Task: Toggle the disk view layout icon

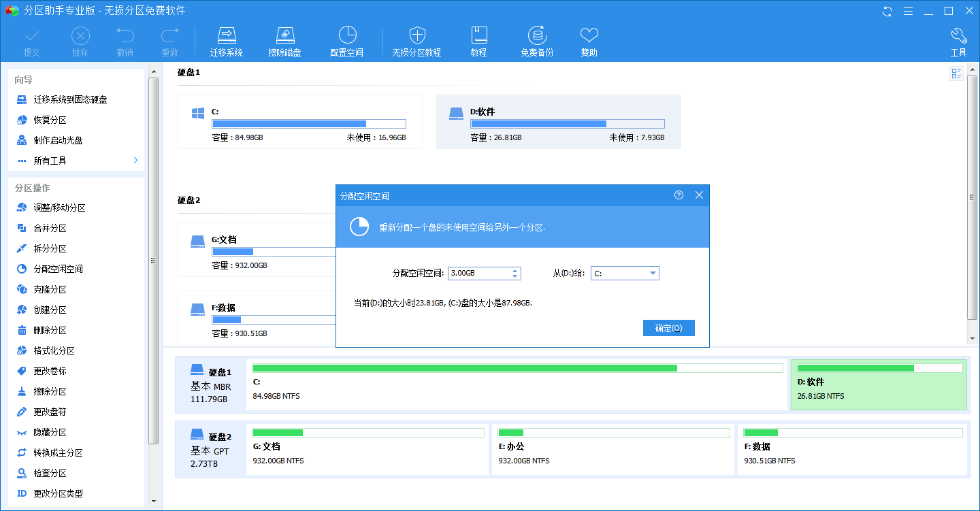Action: tap(957, 73)
